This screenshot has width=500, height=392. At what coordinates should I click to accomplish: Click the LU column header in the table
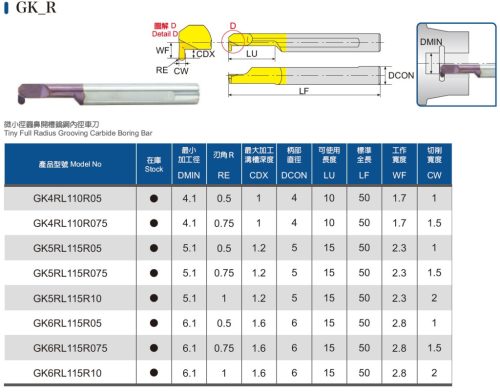(x=329, y=164)
